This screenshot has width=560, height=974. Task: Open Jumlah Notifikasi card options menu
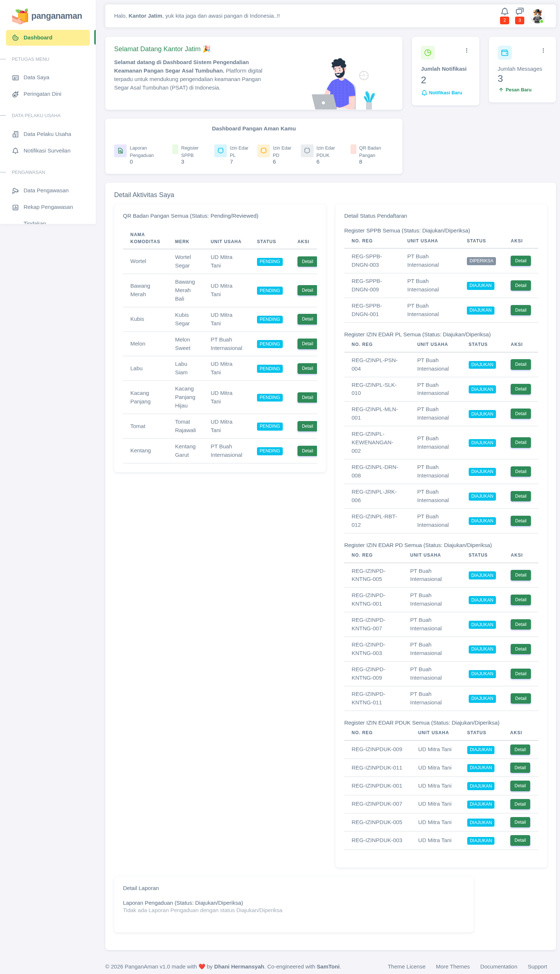click(466, 50)
